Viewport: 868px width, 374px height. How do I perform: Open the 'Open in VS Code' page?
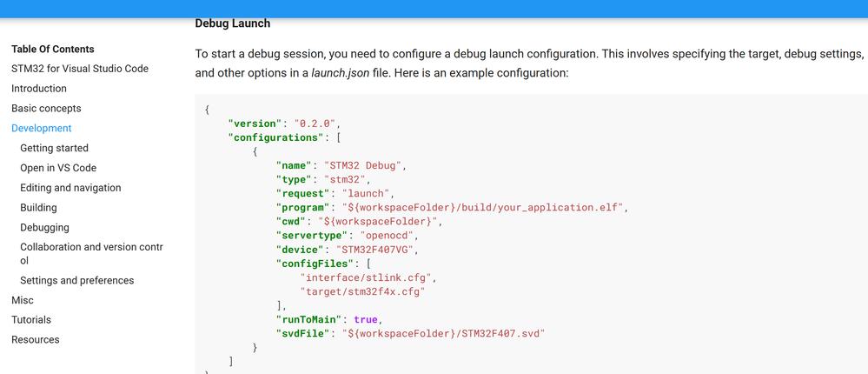click(x=58, y=168)
